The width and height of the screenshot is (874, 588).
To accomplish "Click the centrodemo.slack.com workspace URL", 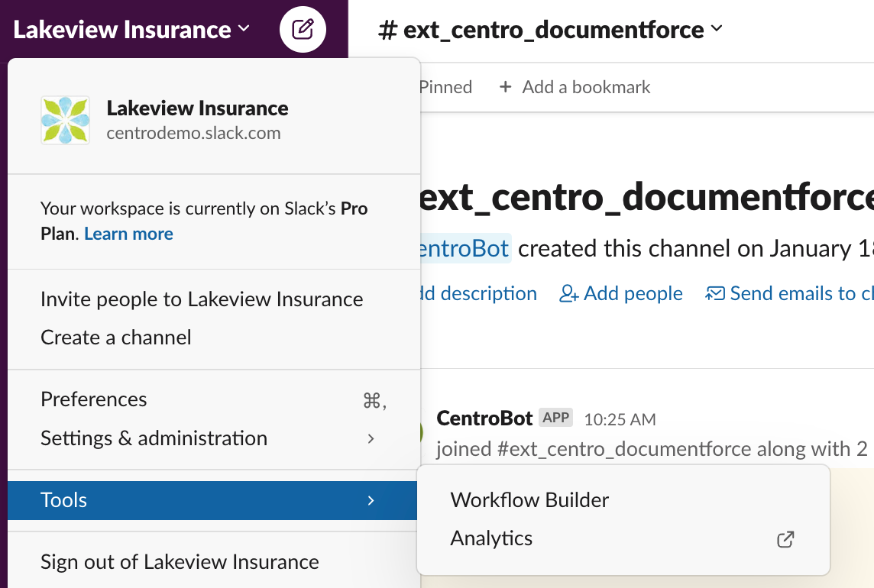I will tap(193, 133).
